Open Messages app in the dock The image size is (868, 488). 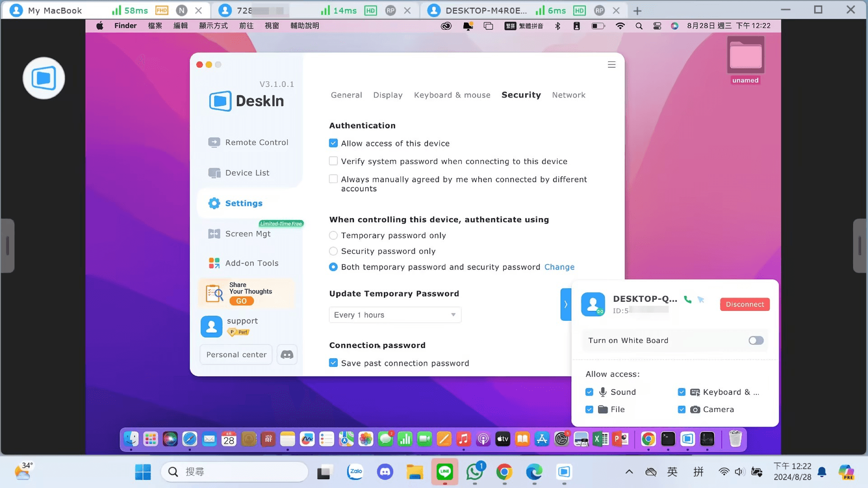coord(386,439)
